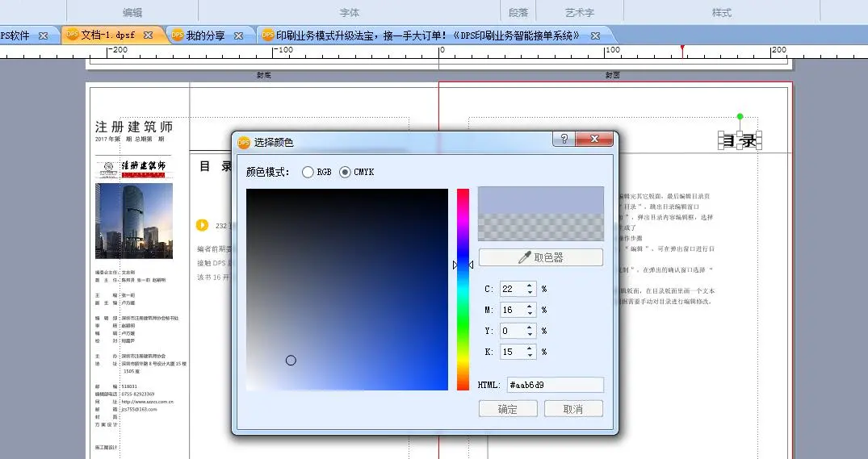This screenshot has width=868, height=459.
Task: Decrease M value with down spinner arrow
Action: point(530,314)
